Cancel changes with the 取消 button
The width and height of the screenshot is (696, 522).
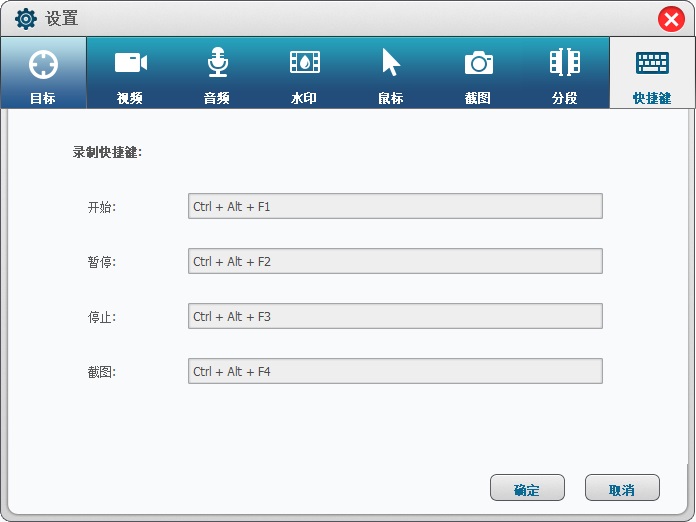click(x=622, y=487)
